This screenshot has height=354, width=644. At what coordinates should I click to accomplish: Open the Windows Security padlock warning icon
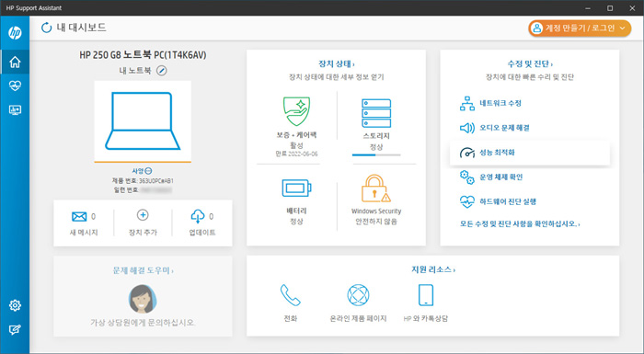click(x=375, y=188)
